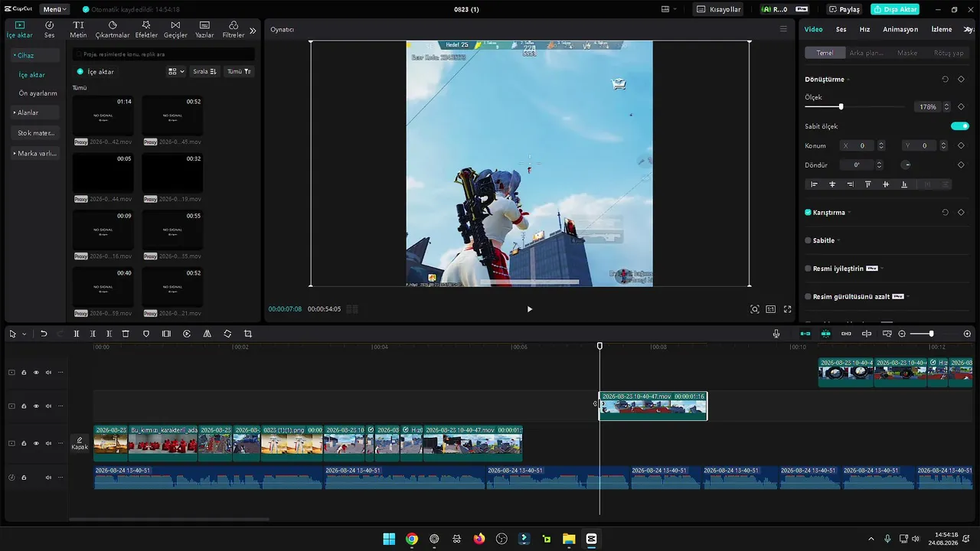Delete the selected clip with trash icon
Image resolution: width=980 pixels, height=551 pixels.
[x=126, y=334]
